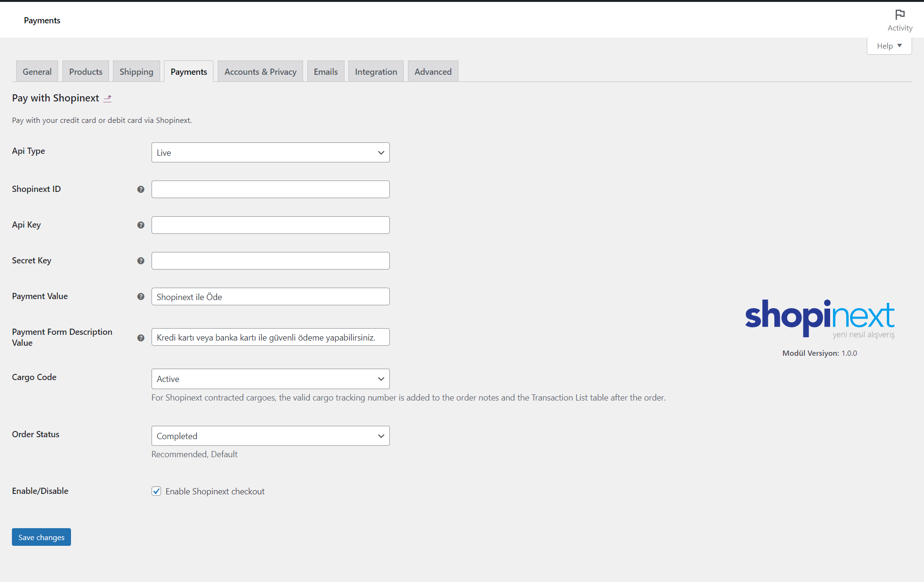The width and height of the screenshot is (924, 582).
Task: Click the Save changes button
Action: (x=41, y=537)
